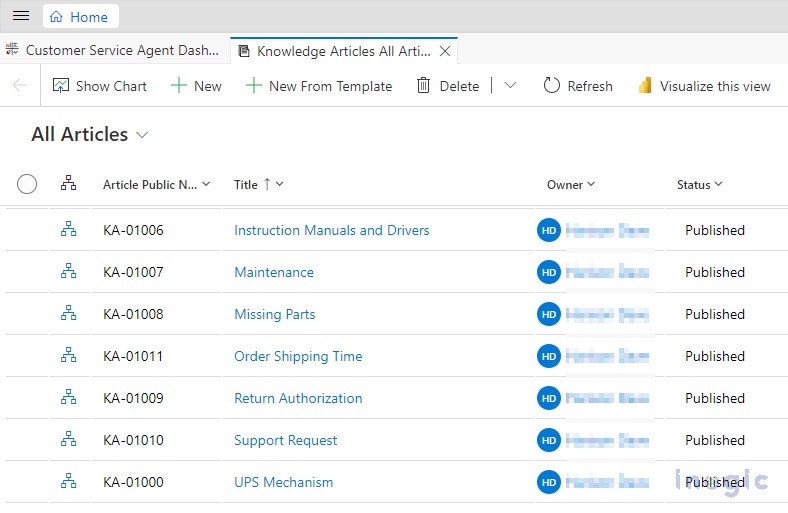
Task: Select the KA-01009 cell
Action: pos(133,398)
